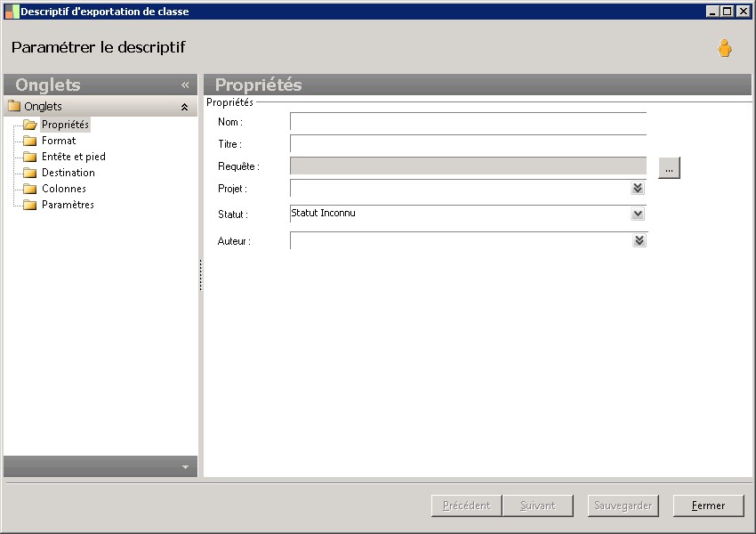Viewport: 756px width, 534px height.
Task: Click the Format folder icon
Action: click(x=30, y=141)
